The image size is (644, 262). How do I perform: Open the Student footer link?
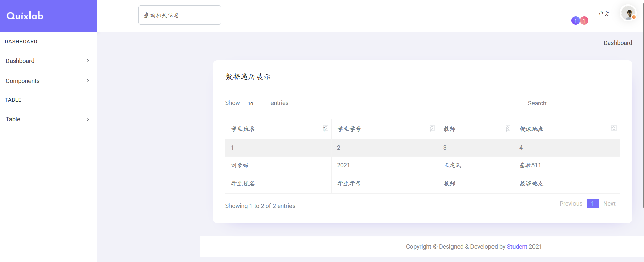pyautogui.click(x=517, y=247)
